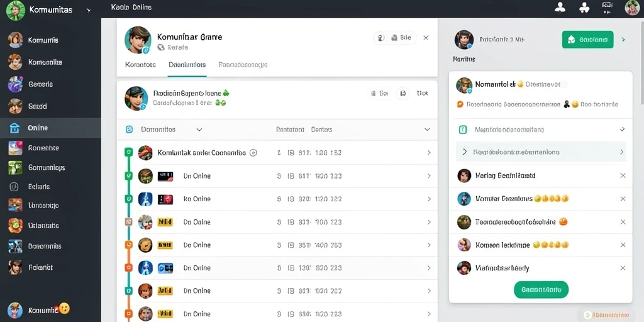Remove Viatmobaar beedy with its X

pyautogui.click(x=623, y=268)
